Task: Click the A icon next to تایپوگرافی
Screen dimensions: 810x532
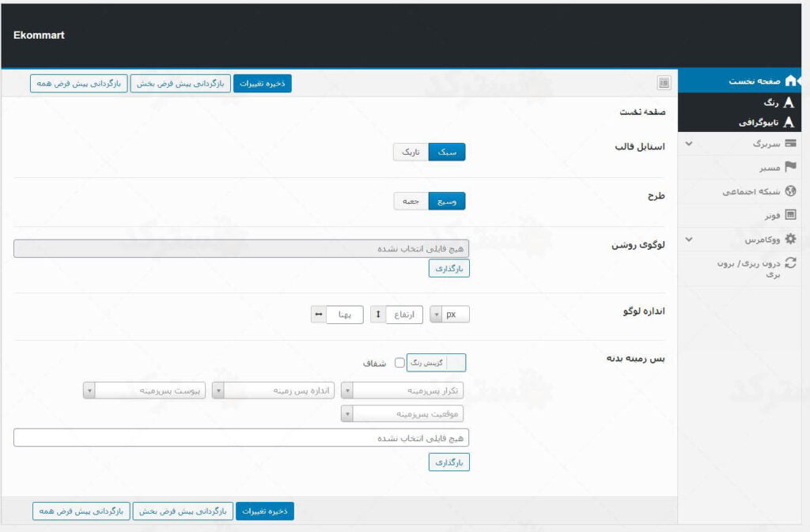Action: point(788,123)
